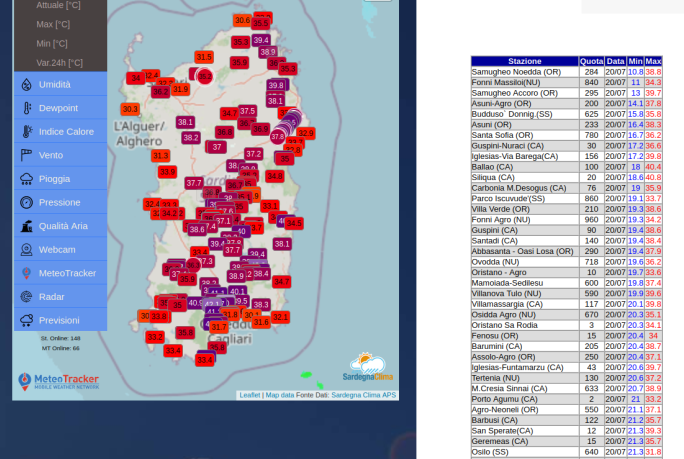Select the Guspini-Nuraci (CA) station row

(567, 146)
